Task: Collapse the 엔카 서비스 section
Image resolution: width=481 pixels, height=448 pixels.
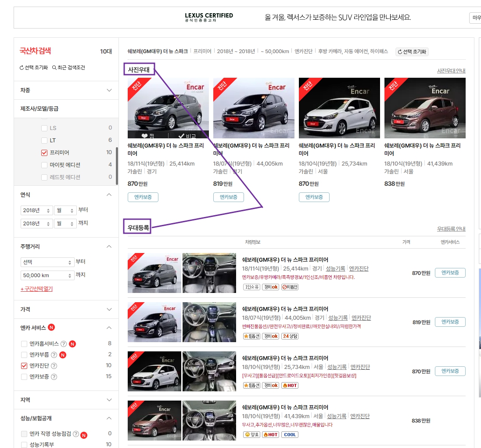Action: pyautogui.click(x=109, y=328)
